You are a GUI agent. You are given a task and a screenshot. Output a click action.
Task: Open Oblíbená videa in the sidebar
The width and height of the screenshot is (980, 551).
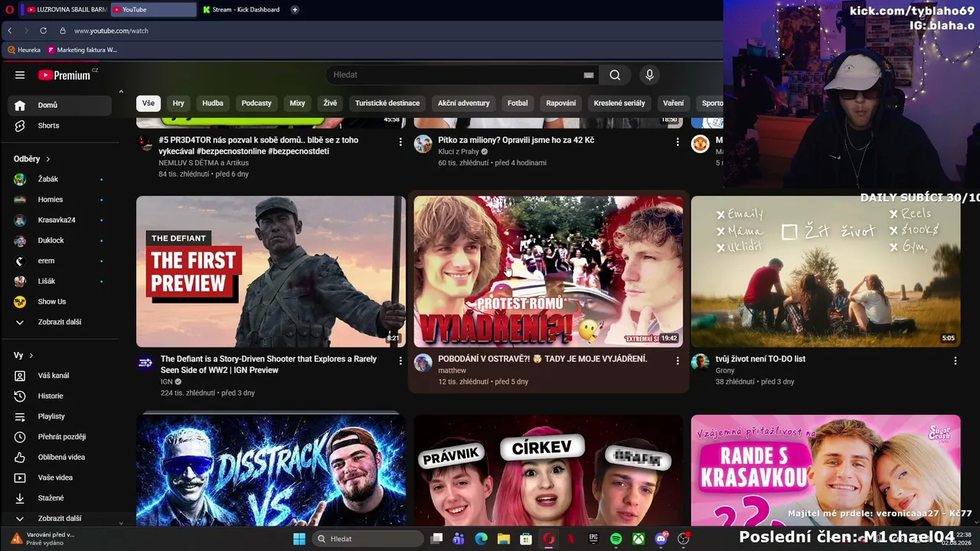pos(60,458)
